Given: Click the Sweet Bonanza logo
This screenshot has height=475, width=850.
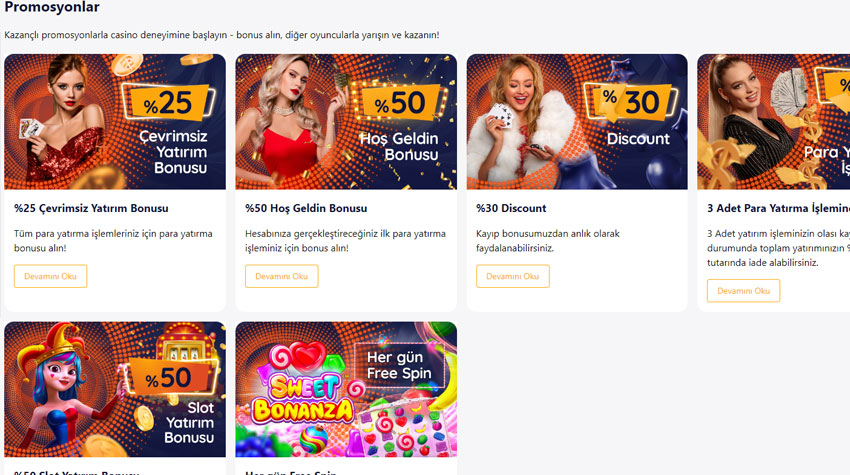Looking at the screenshot, I should click(x=304, y=399).
